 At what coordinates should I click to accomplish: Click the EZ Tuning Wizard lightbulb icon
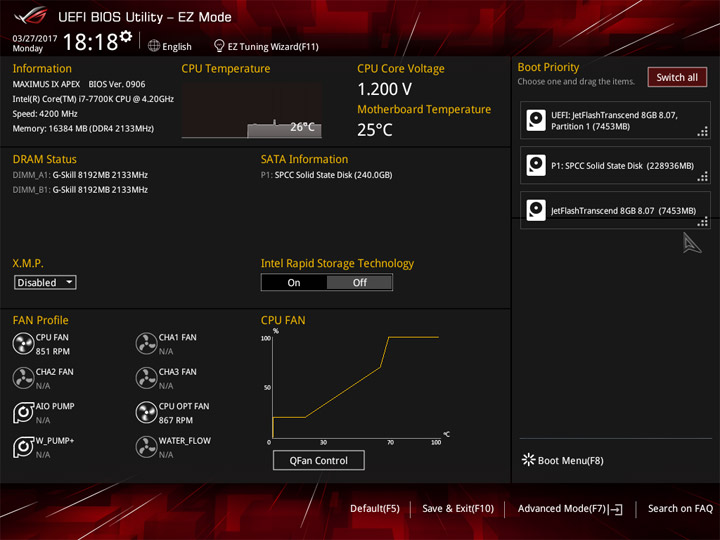[219, 46]
